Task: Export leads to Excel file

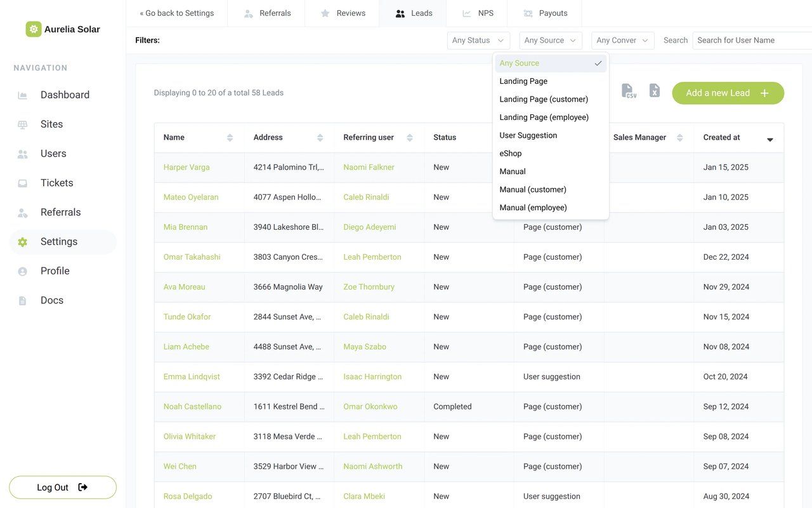Action: (x=655, y=91)
